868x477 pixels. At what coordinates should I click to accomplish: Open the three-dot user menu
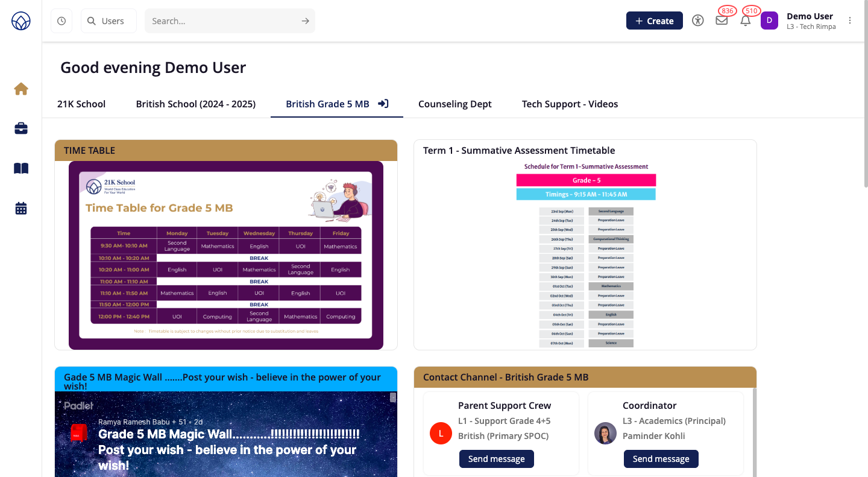[x=850, y=21]
